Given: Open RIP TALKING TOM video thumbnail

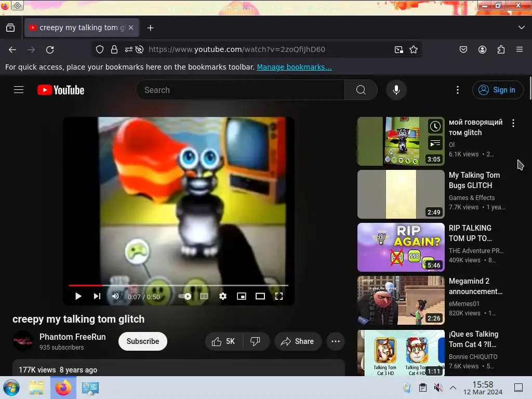Looking at the screenshot, I should point(401,247).
